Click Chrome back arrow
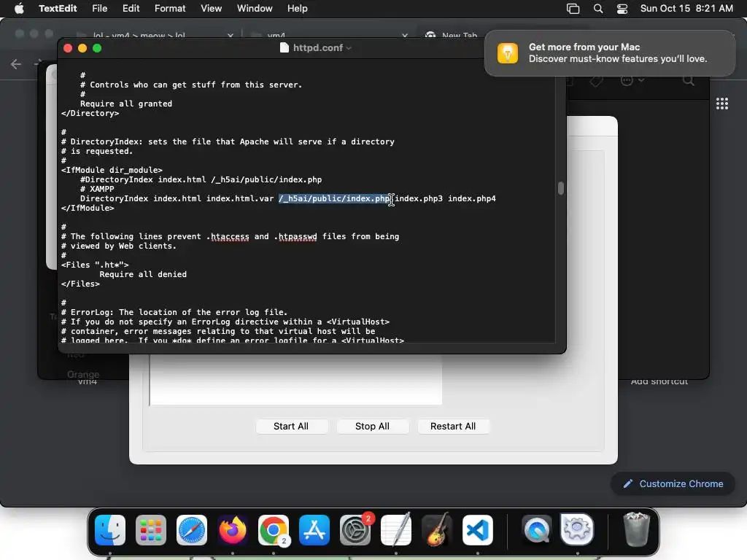The width and height of the screenshot is (747, 560). coord(16,64)
